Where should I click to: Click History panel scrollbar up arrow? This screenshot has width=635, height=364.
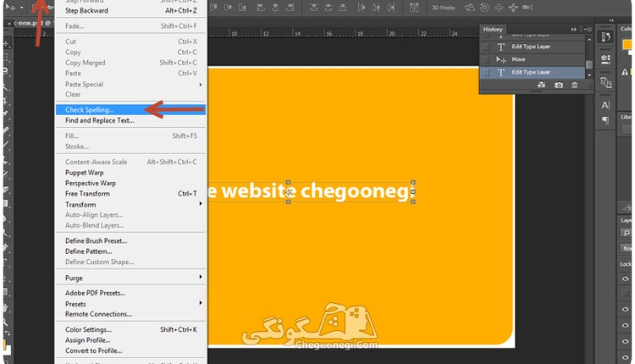coord(589,39)
